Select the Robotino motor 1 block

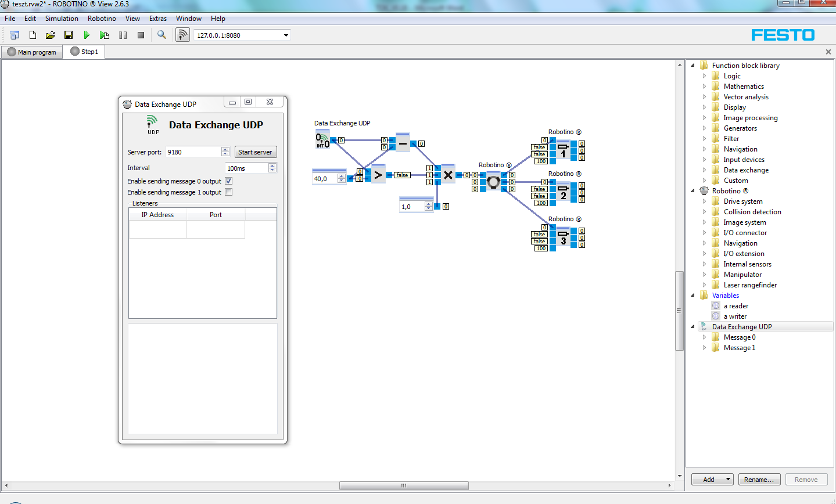[563, 150]
